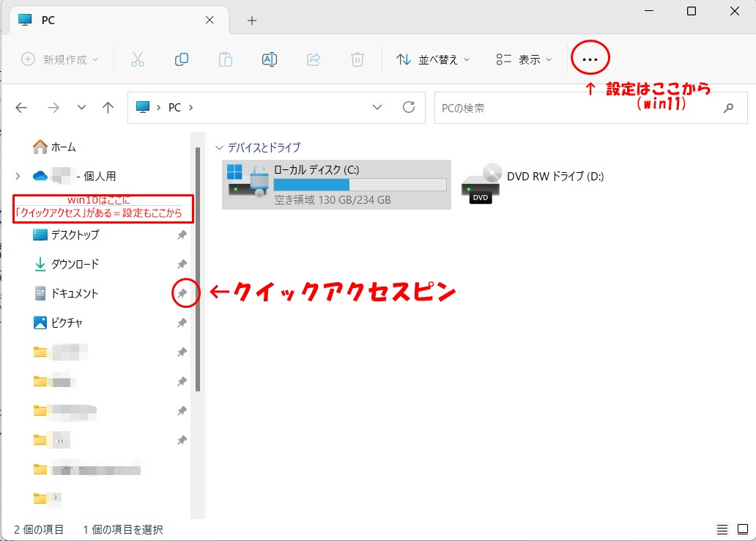Unpin Pictures from the sidebar
The width and height of the screenshot is (756, 541).
pos(182,323)
